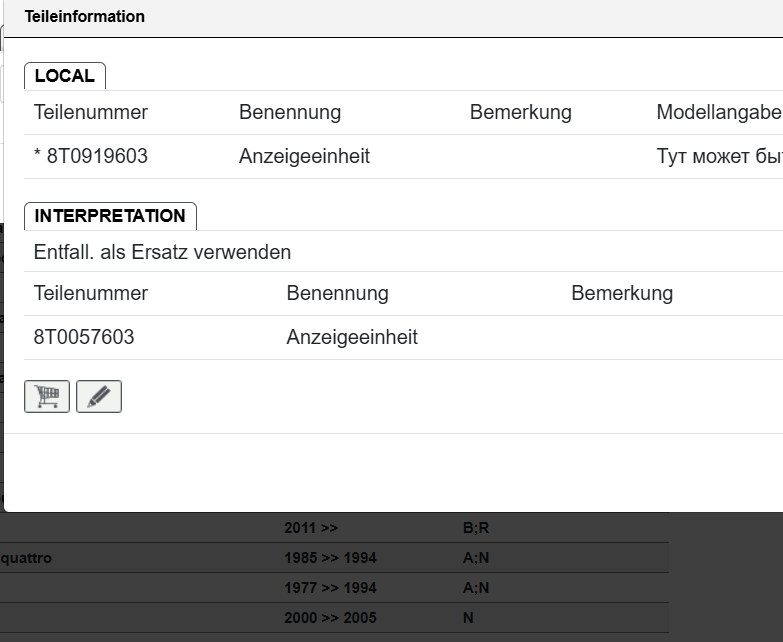Click the Teilenummer header in LOCAL table
The height and width of the screenshot is (642, 783).
coord(91,113)
